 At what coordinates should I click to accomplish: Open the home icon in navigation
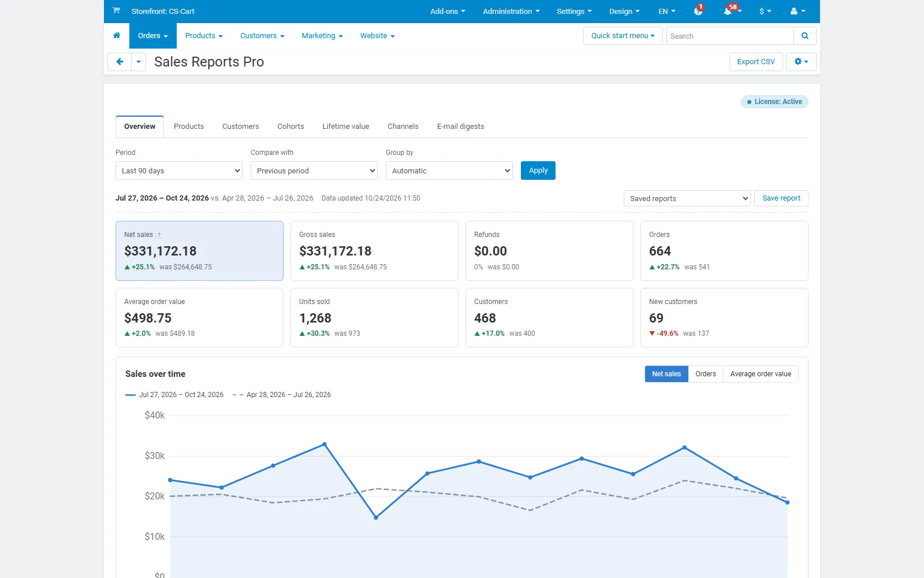tap(117, 35)
